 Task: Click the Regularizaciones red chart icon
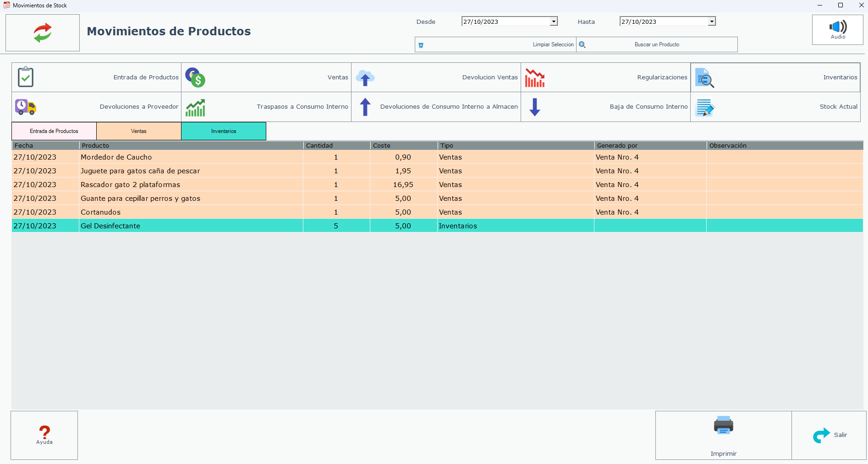[535, 77]
